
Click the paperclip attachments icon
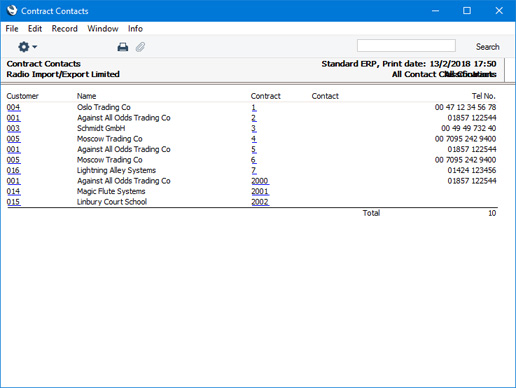coord(140,47)
